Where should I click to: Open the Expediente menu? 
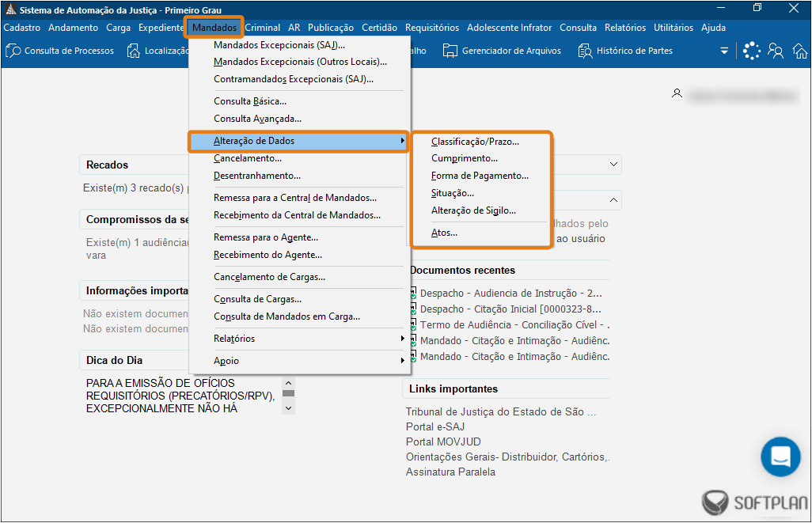pos(161,28)
